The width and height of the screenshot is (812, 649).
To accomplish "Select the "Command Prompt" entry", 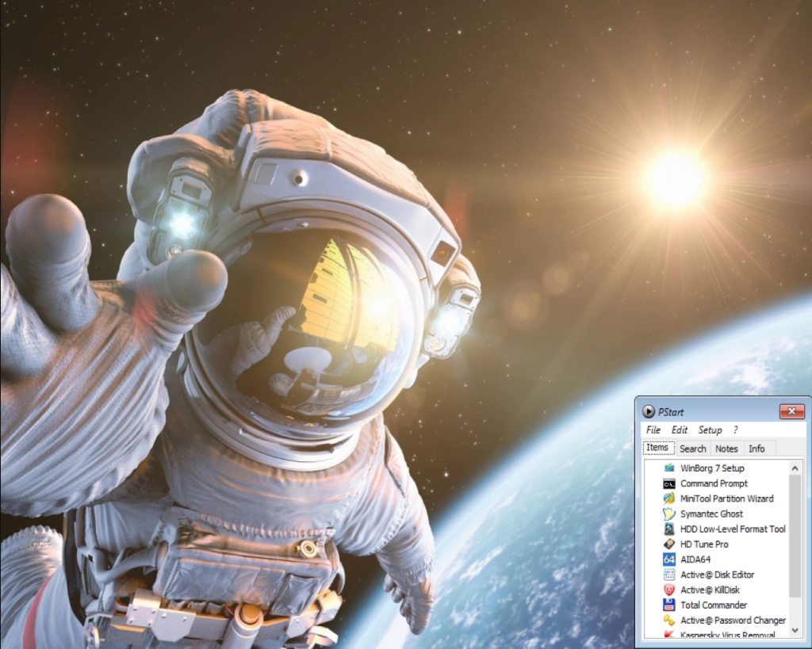I will click(714, 483).
